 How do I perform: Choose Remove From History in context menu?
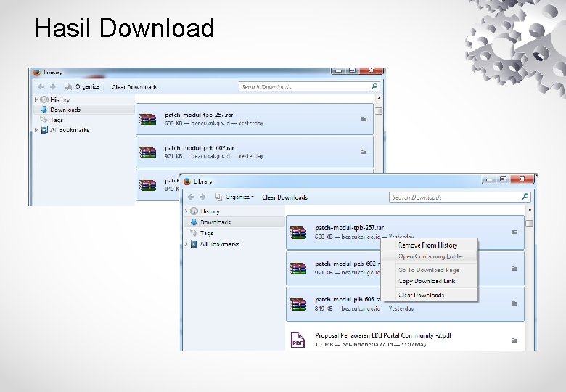tap(429, 245)
